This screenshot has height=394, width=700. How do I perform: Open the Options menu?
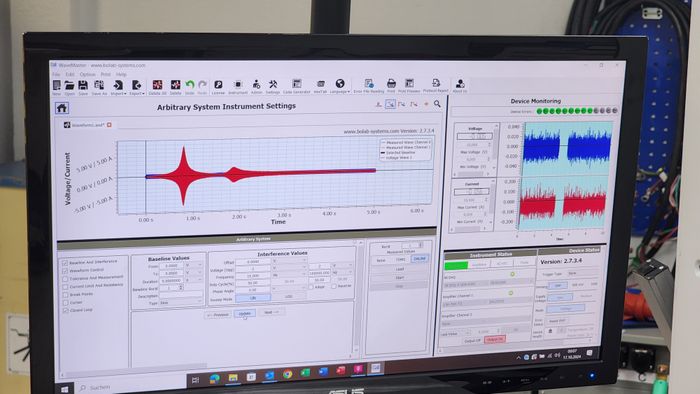tap(88, 75)
